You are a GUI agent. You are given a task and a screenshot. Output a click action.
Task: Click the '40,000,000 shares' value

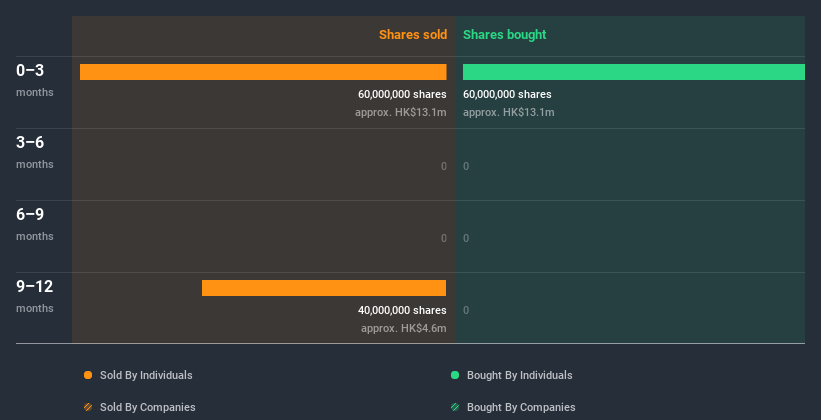402,310
